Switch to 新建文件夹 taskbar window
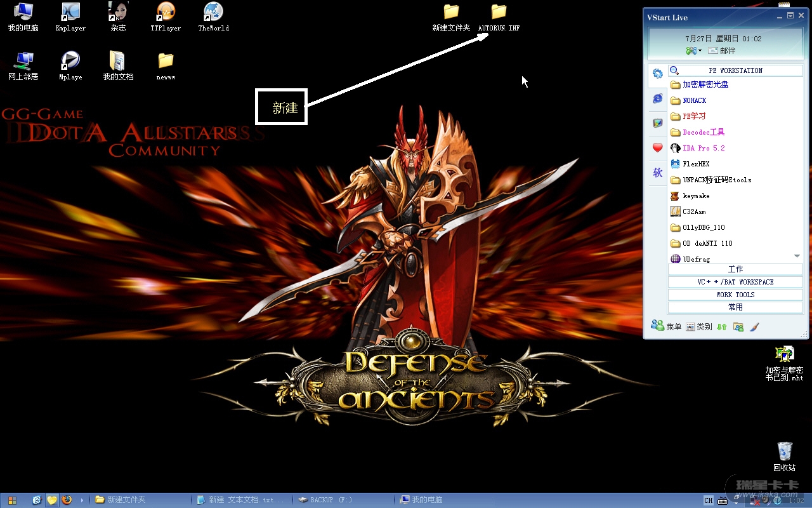 141,500
